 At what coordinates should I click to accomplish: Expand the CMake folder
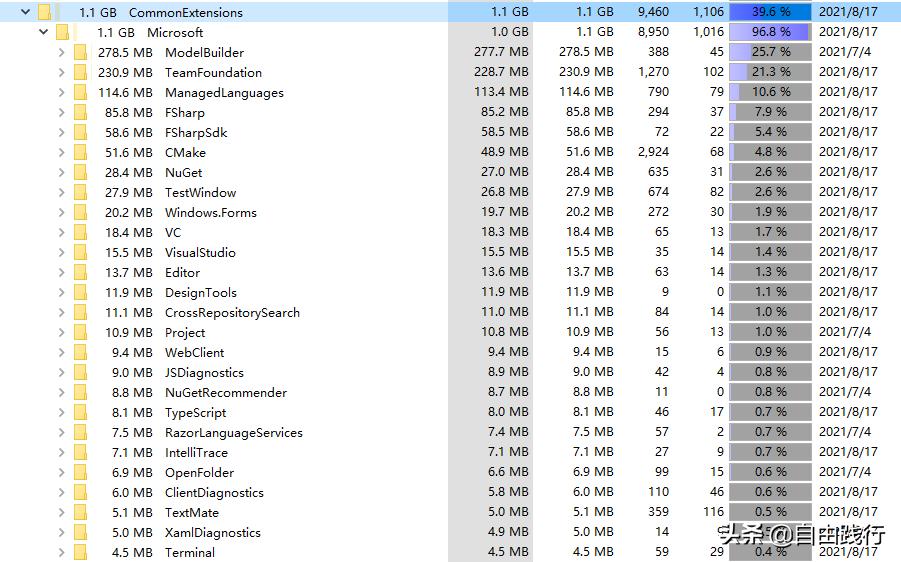point(61,152)
